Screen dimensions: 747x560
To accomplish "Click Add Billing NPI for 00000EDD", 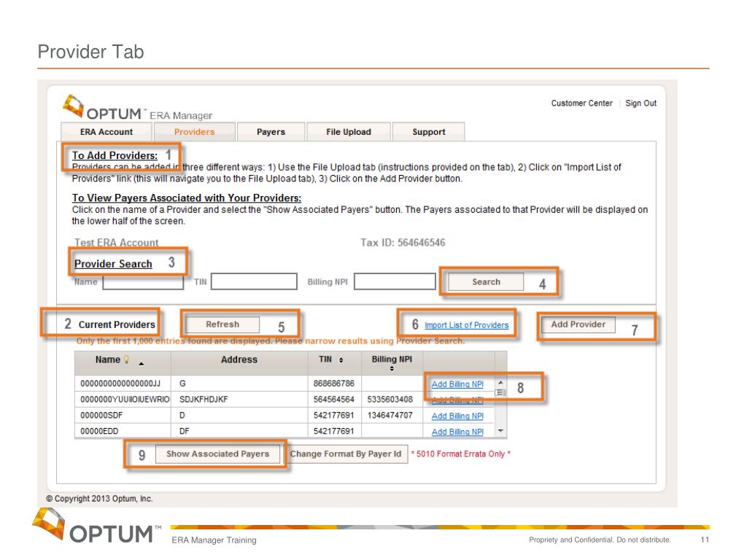I will [x=457, y=432].
